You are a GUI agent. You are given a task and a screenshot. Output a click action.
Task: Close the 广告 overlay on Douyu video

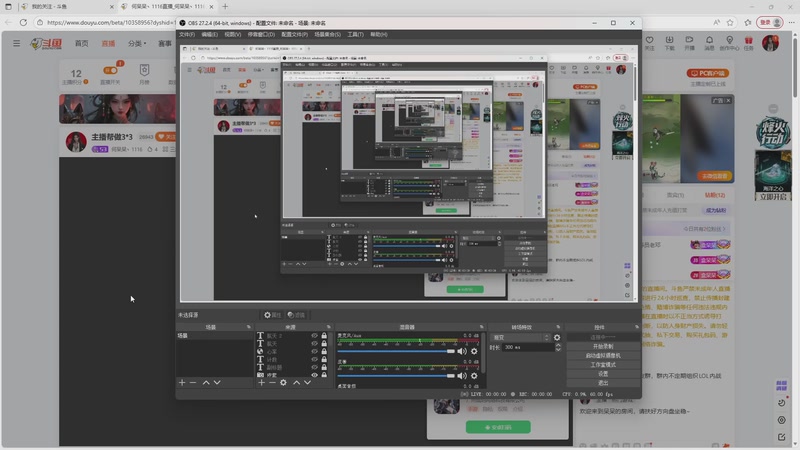tap(728, 101)
